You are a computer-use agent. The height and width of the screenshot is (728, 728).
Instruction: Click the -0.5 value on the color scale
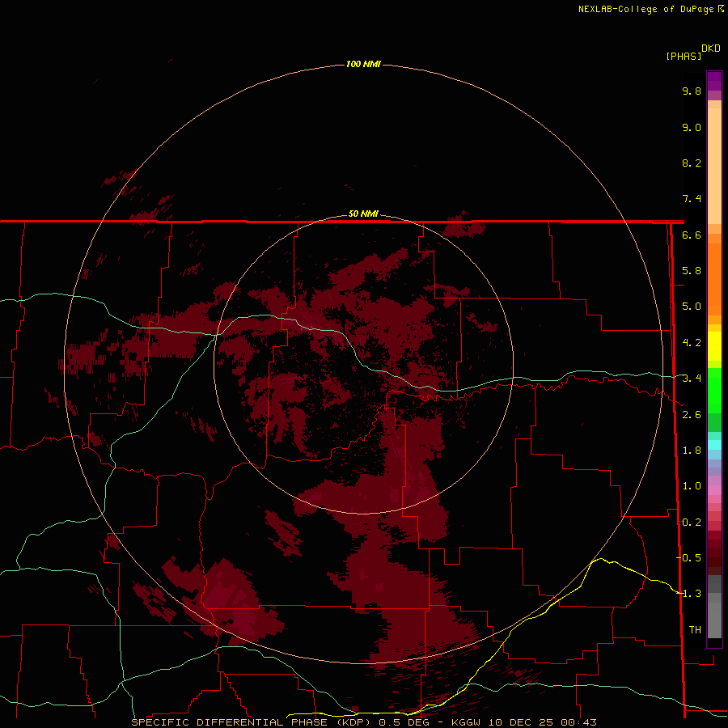[689, 558]
